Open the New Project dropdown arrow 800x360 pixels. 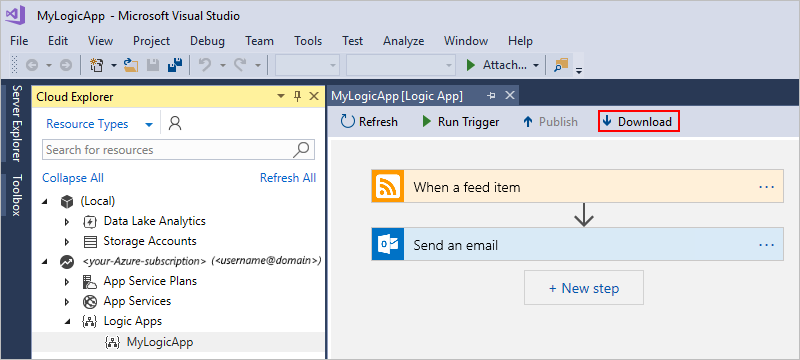click(x=114, y=65)
